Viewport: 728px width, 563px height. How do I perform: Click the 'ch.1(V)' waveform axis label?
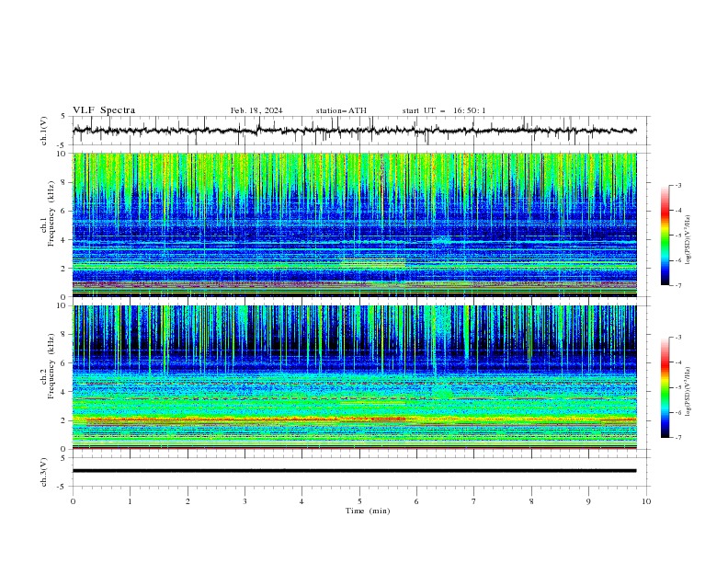(x=44, y=131)
